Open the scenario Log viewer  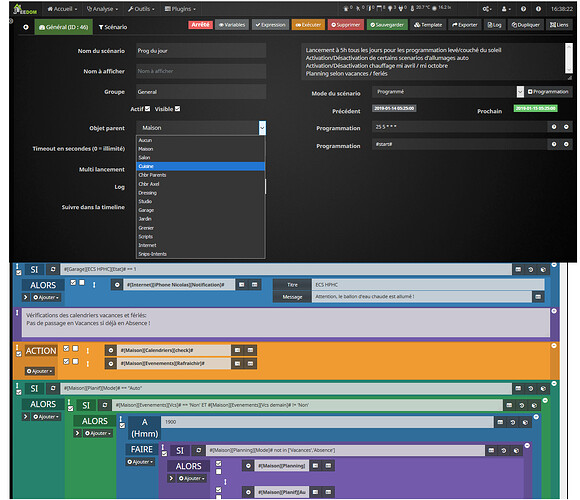point(494,25)
